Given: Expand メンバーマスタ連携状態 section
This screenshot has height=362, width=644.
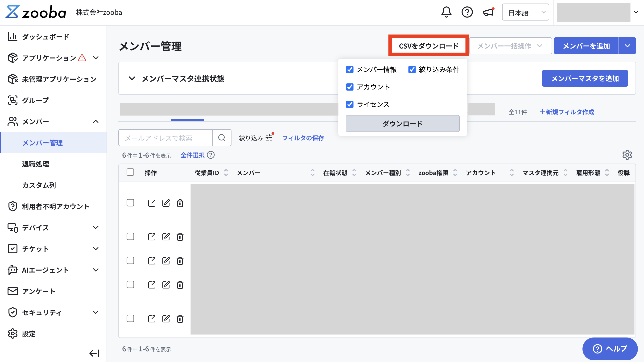Looking at the screenshot, I should pyautogui.click(x=132, y=78).
